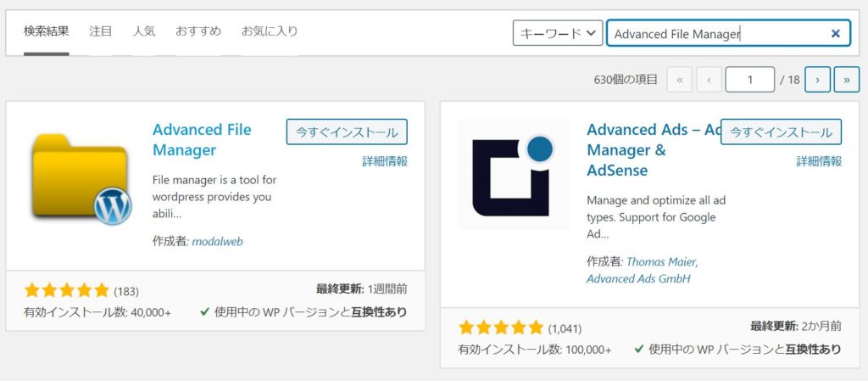Open 詳細情報 for Advanced Ads

click(x=820, y=162)
